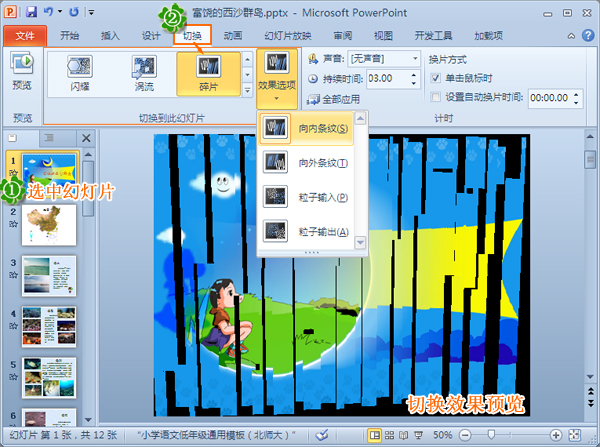Image resolution: width=600 pixels, height=447 pixels.
Task: Select slide 5 thumbnail
Action: click(x=49, y=378)
